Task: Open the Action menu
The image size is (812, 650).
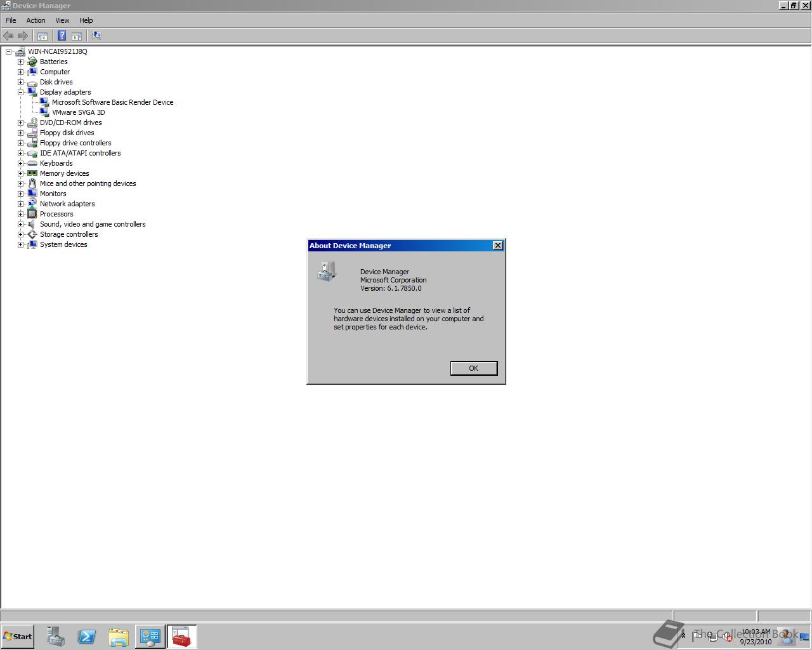Action: 36,20
